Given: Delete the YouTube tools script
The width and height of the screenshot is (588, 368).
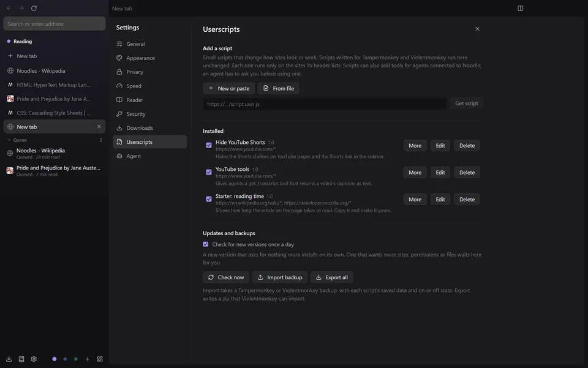Looking at the screenshot, I should coord(467,173).
